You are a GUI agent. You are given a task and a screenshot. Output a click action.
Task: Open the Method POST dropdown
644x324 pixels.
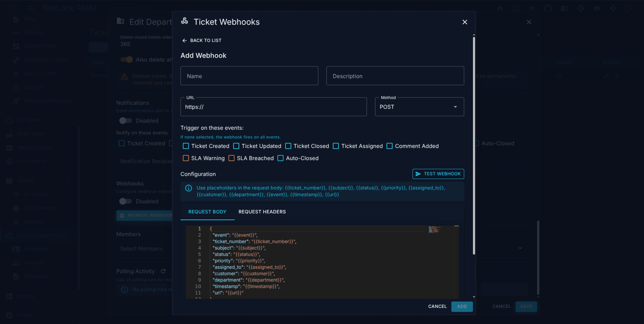tap(419, 107)
